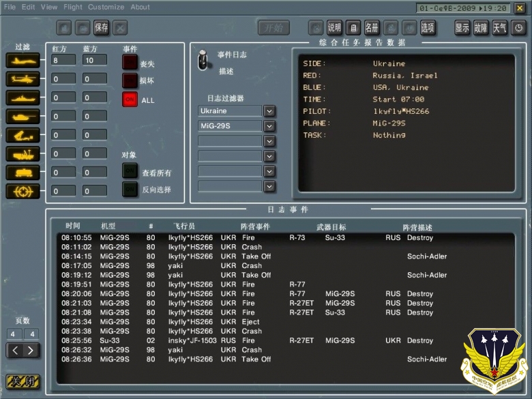Open the View menu
The height and width of the screenshot is (399, 532).
(49, 7)
